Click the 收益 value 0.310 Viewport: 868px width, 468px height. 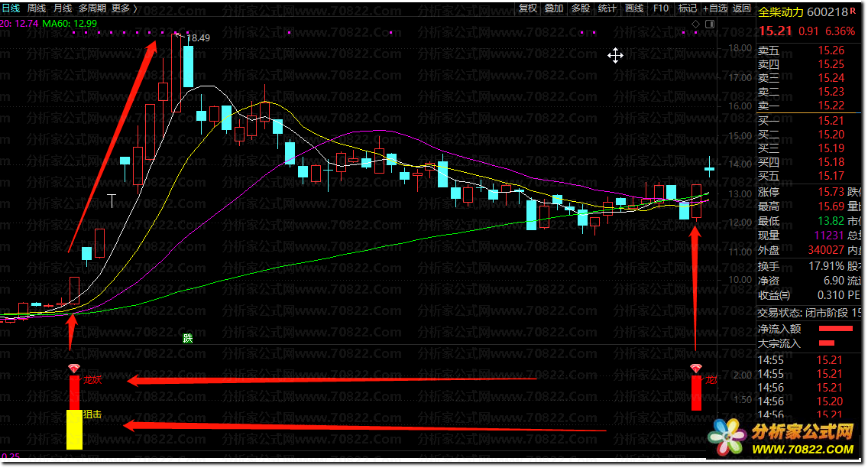tap(831, 295)
